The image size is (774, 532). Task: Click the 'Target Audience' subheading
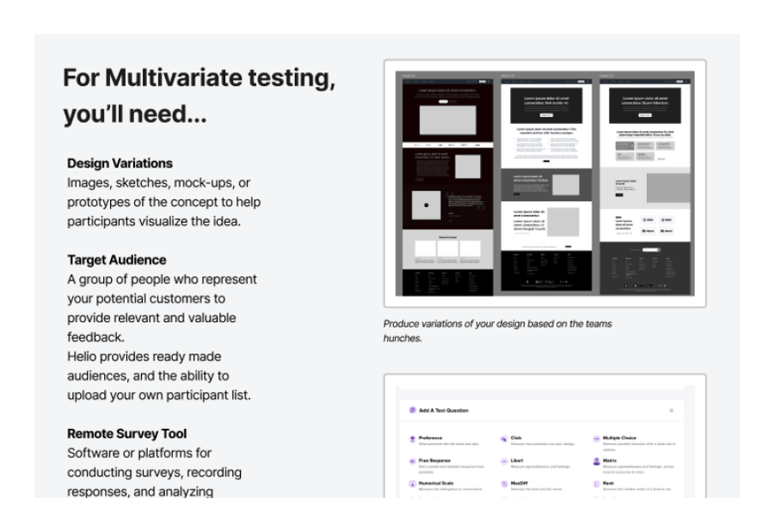tap(116, 260)
